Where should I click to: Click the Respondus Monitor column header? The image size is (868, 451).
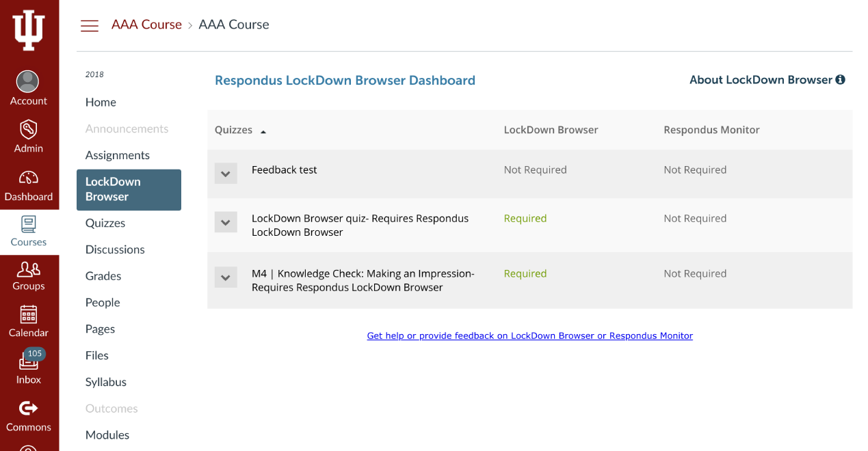(711, 130)
